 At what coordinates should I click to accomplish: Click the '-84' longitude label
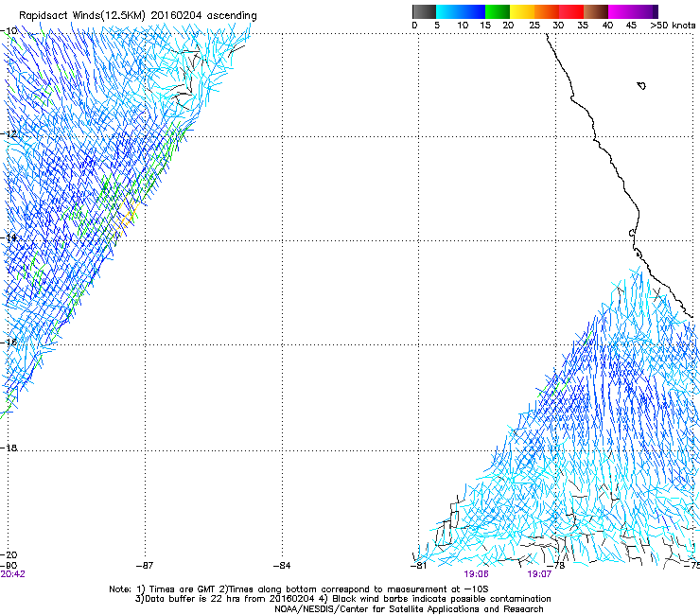pos(282,566)
